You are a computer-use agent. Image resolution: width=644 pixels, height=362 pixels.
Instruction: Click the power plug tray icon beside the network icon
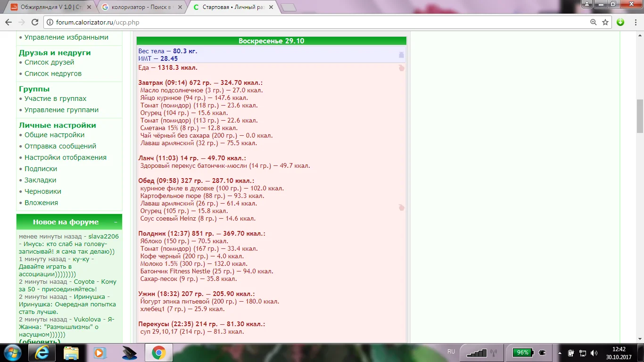pos(571,353)
